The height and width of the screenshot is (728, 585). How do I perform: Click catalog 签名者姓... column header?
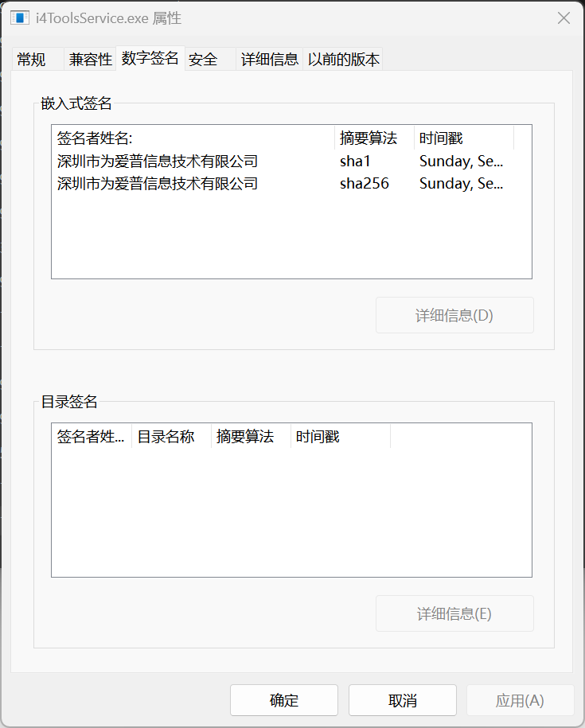[92, 437]
